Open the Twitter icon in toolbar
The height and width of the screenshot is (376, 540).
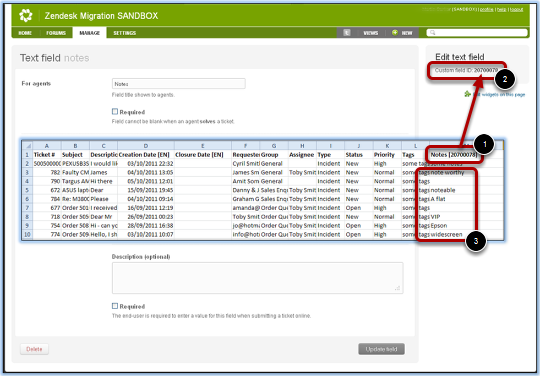coord(346,33)
